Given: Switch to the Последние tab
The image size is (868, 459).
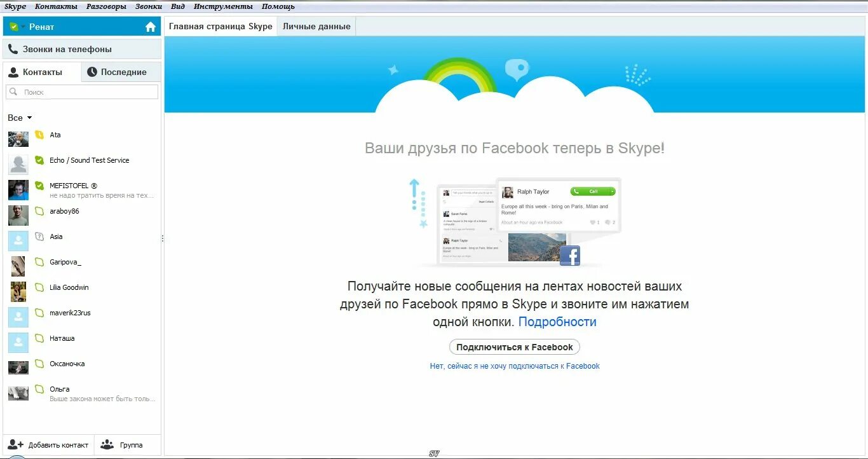Looking at the screenshot, I should 121,72.
